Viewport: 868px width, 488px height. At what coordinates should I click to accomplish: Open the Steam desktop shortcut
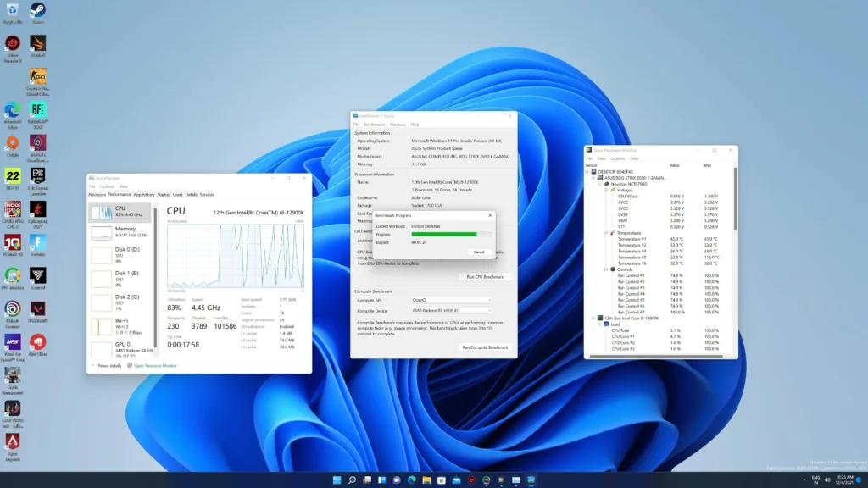click(37, 13)
